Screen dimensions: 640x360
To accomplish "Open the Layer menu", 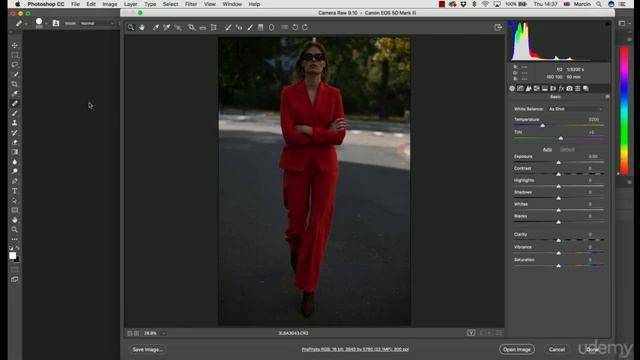I will coord(130,4).
